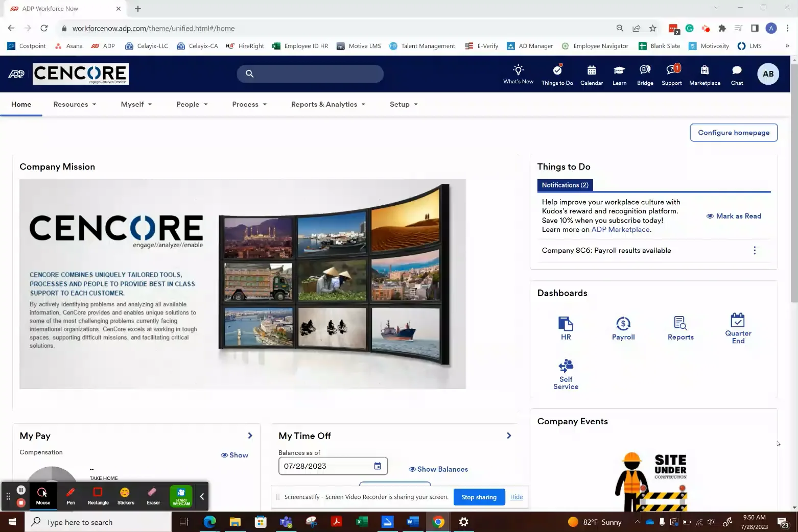Select the Notifications (2) tab

[x=565, y=185]
